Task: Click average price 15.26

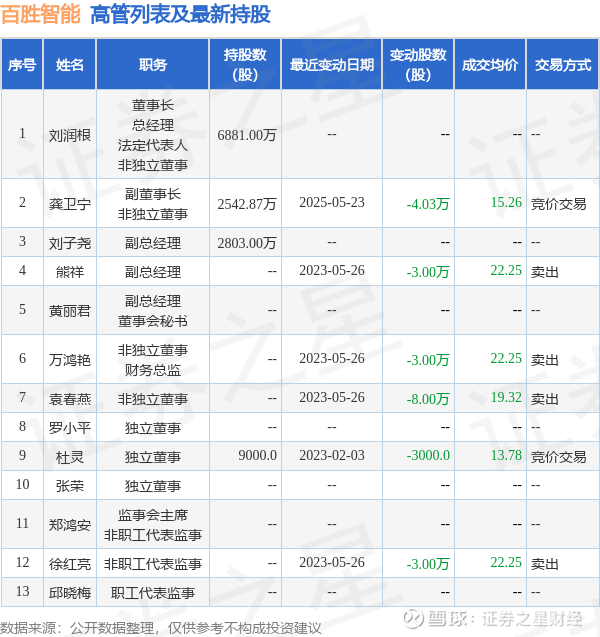Action: pyautogui.click(x=506, y=202)
